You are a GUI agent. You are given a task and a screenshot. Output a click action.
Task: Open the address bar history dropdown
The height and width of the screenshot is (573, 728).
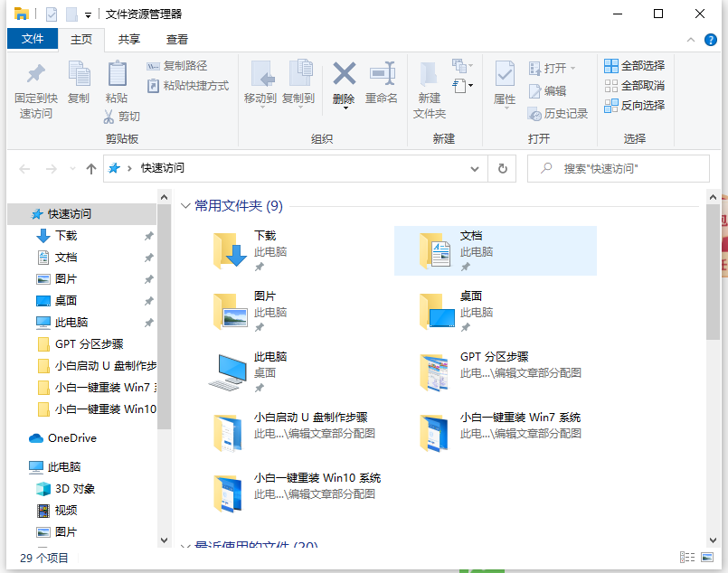pyautogui.click(x=475, y=168)
